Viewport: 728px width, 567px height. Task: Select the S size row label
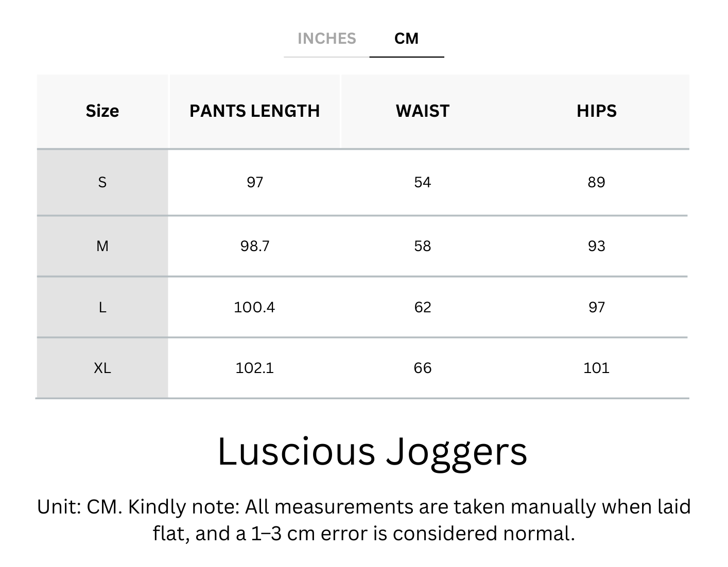click(x=102, y=182)
